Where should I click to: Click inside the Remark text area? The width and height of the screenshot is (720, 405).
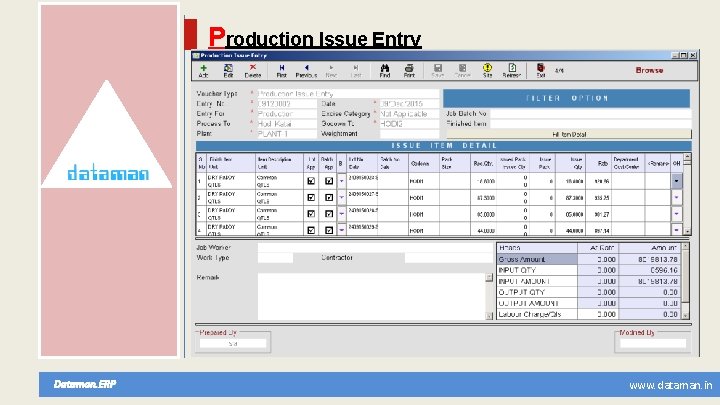pos(371,297)
